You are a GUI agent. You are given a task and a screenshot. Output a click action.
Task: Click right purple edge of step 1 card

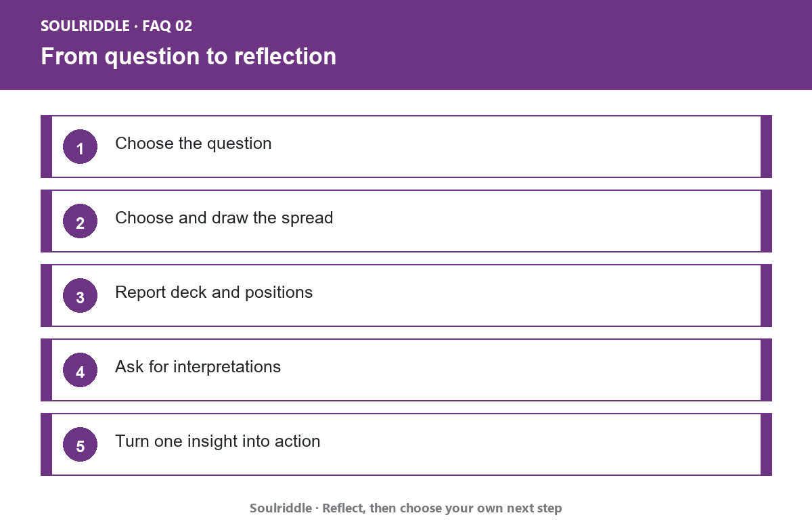[766, 146]
